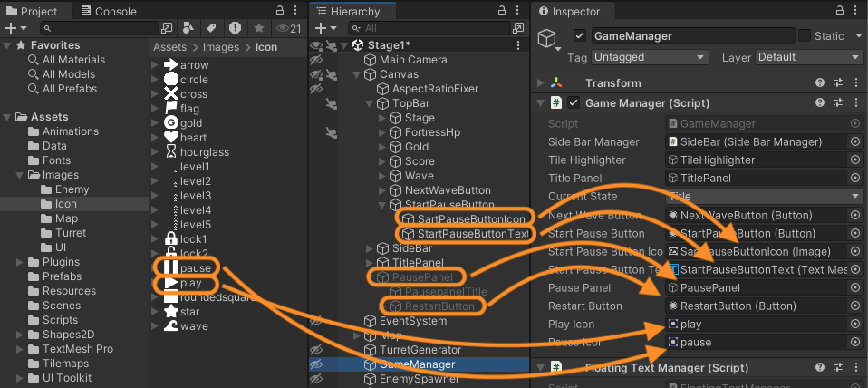Toggle the Project panel lock icon
This screenshot has height=388, width=868.
(281, 10)
